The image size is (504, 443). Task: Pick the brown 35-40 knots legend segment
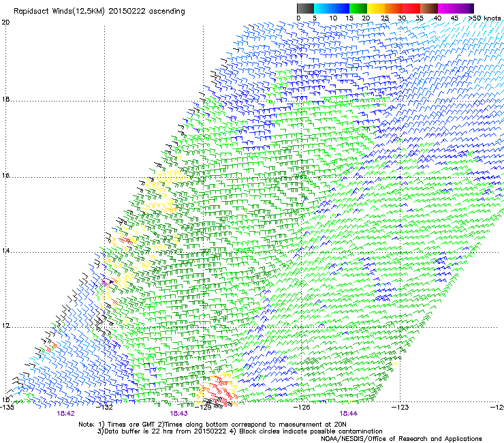coord(429,8)
